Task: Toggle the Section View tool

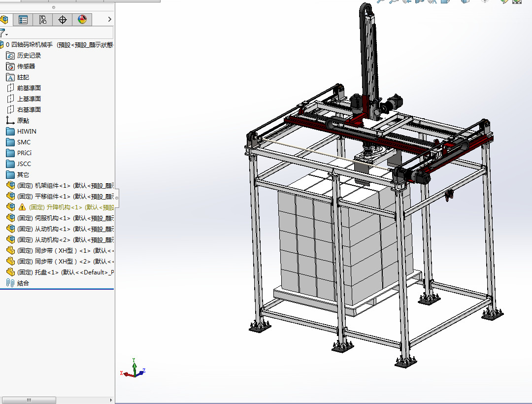Action: (420, 2)
